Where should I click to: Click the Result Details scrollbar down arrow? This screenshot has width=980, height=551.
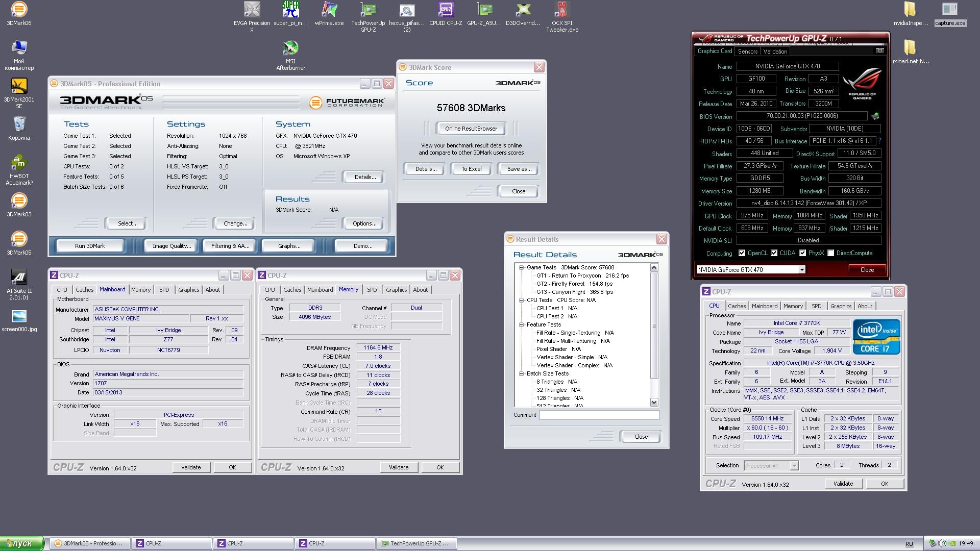pos(654,403)
